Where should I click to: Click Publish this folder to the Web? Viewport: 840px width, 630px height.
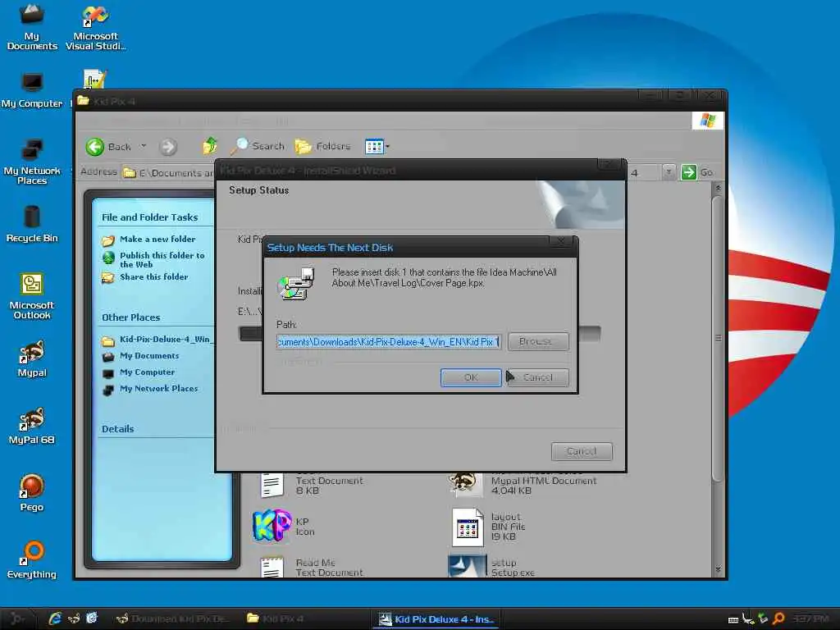pyautogui.click(x=162, y=260)
